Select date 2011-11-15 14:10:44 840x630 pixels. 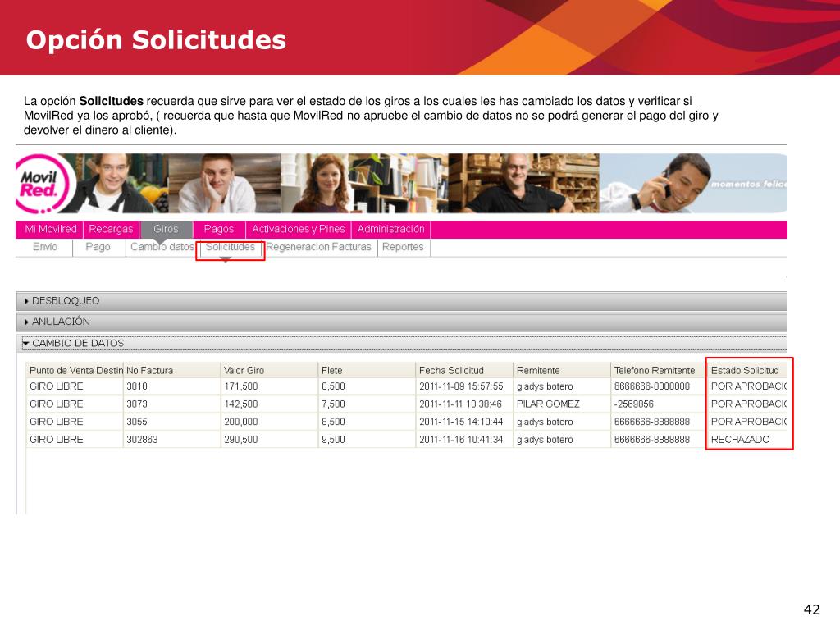click(464, 422)
